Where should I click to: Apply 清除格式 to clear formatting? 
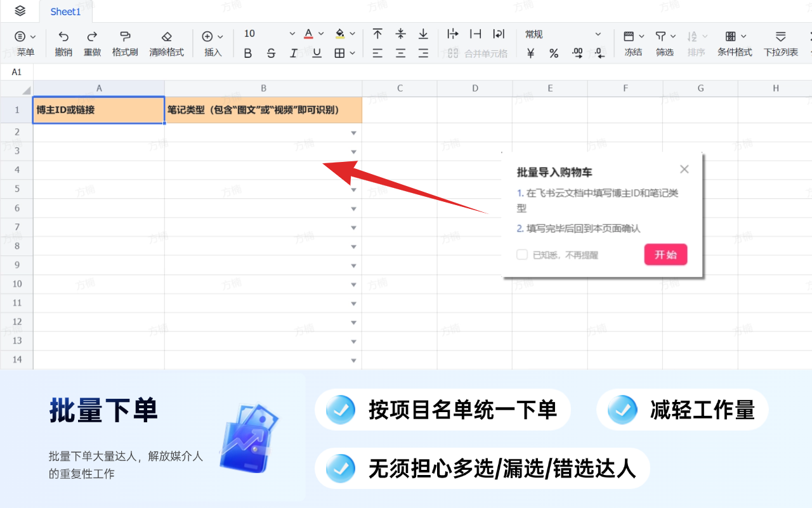tap(166, 42)
